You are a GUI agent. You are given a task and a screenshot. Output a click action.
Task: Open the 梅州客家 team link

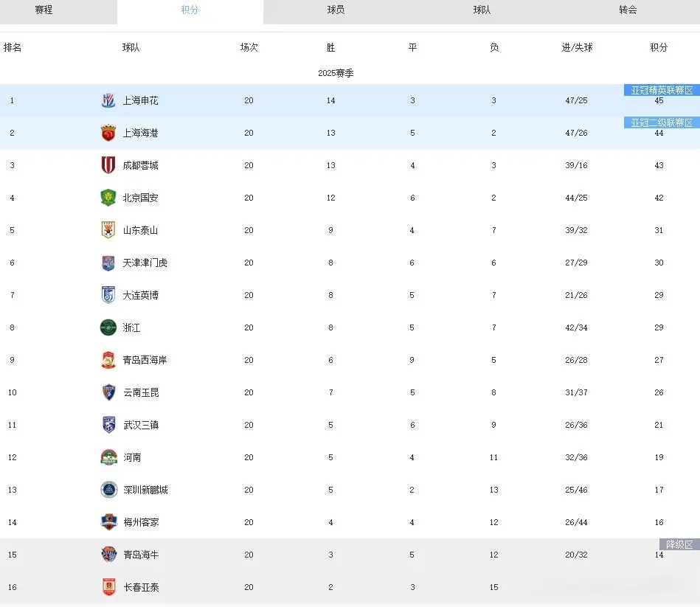click(140, 523)
